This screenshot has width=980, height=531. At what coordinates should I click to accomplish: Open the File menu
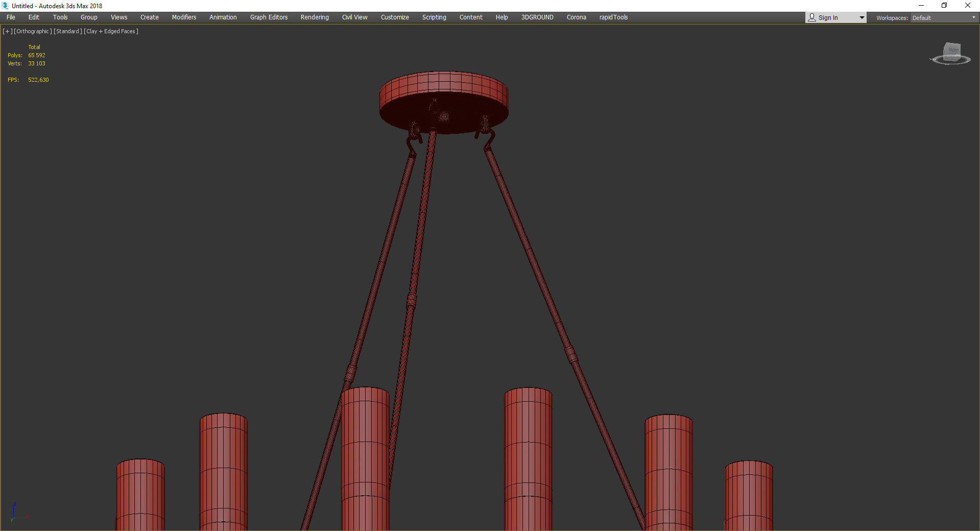coord(11,17)
